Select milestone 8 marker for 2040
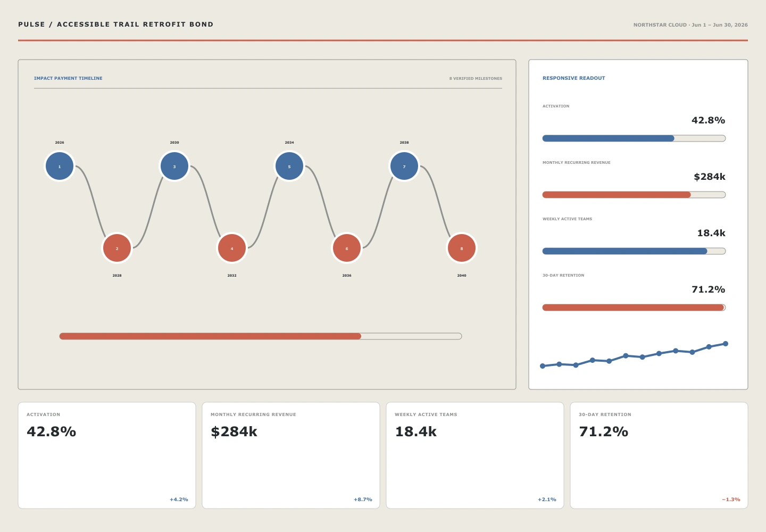This screenshot has height=532, width=766. [x=462, y=248]
